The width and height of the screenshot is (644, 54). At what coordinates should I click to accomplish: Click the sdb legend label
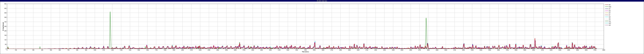(610, 11)
